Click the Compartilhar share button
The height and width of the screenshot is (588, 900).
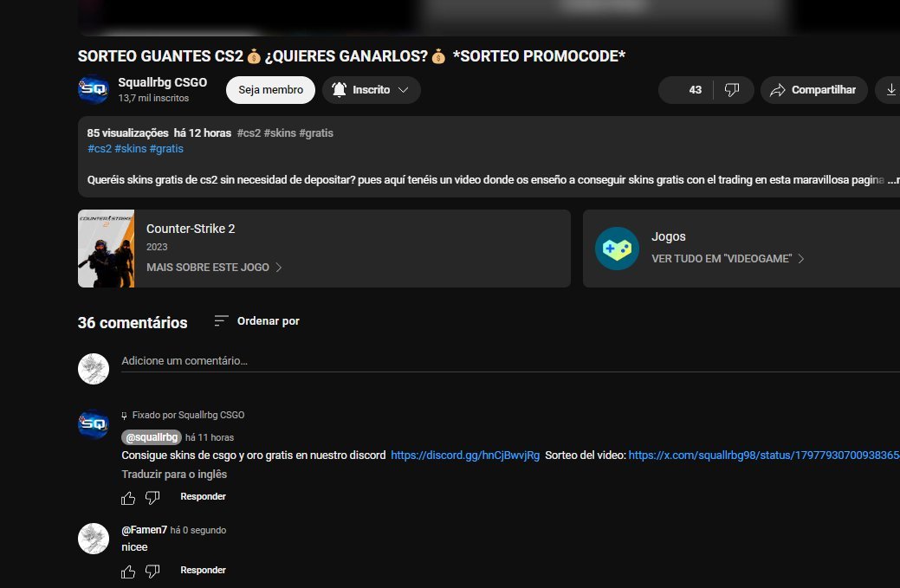tap(814, 90)
